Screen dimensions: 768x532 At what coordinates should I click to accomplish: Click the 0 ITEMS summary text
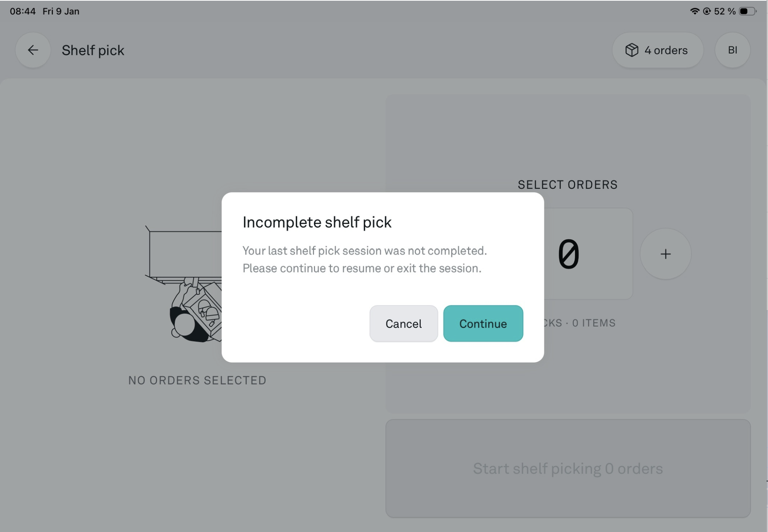594,323
